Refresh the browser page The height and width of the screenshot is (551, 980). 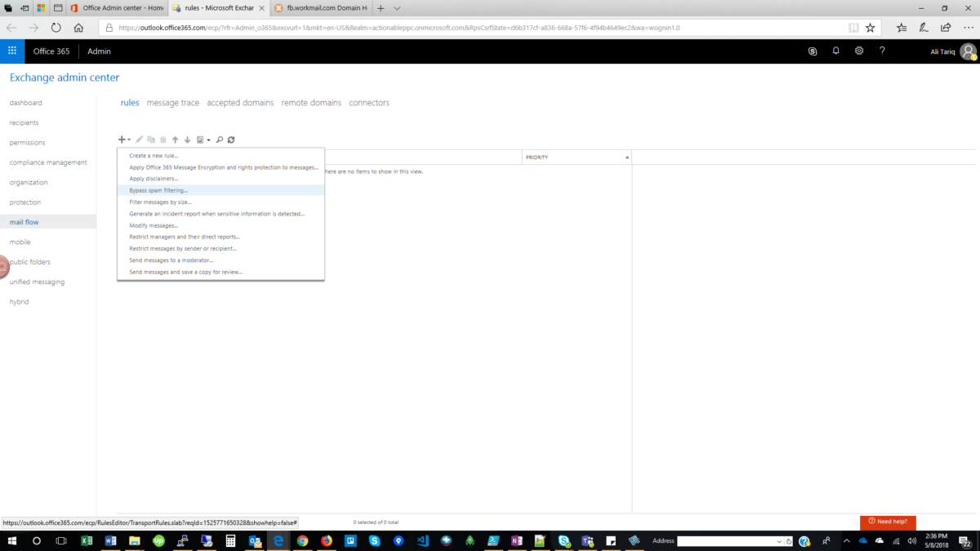click(x=56, y=27)
